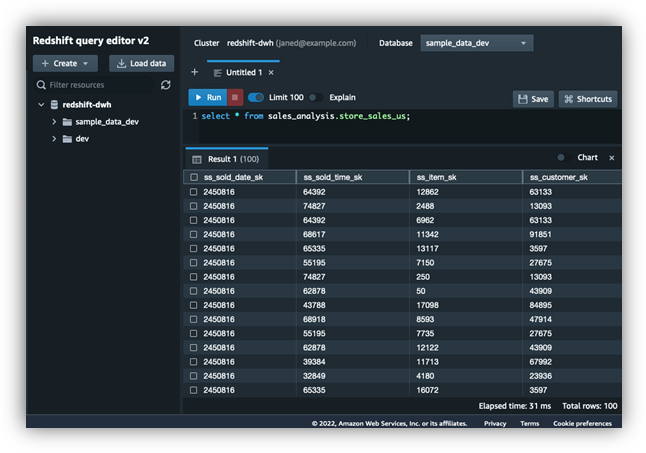Select the Result 1 (100) tab
646x453 pixels.
coord(227,159)
